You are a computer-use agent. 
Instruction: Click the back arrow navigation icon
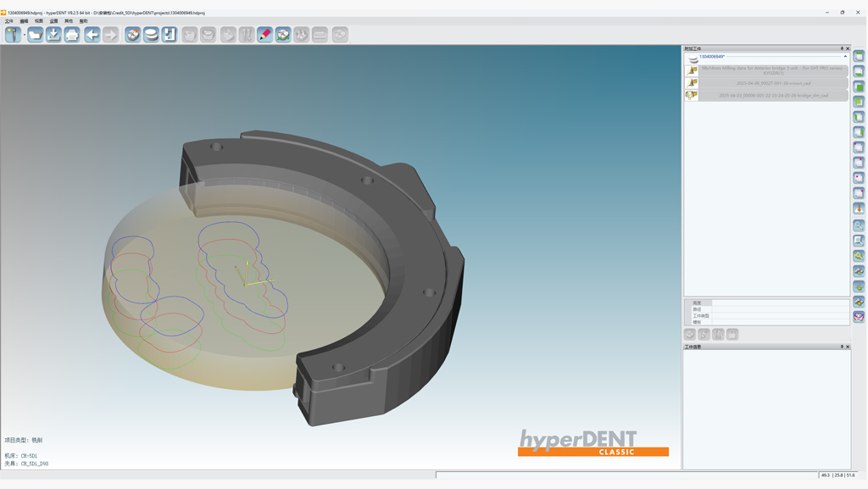[x=92, y=35]
